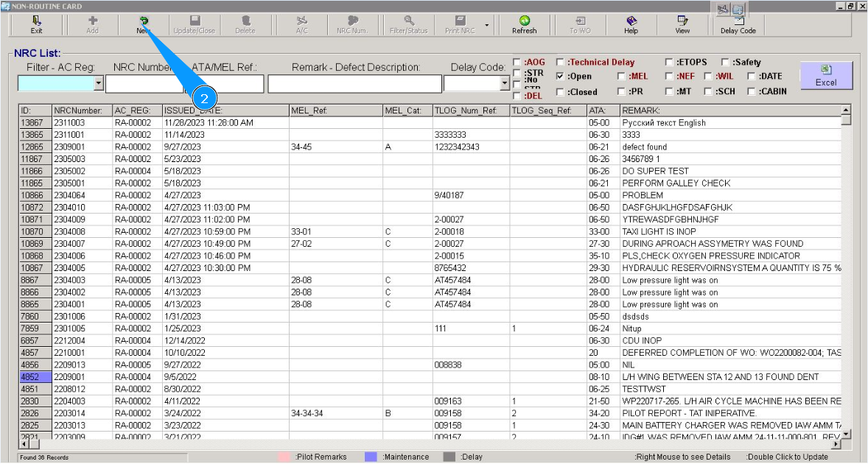Click the Refresh icon

[523, 24]
